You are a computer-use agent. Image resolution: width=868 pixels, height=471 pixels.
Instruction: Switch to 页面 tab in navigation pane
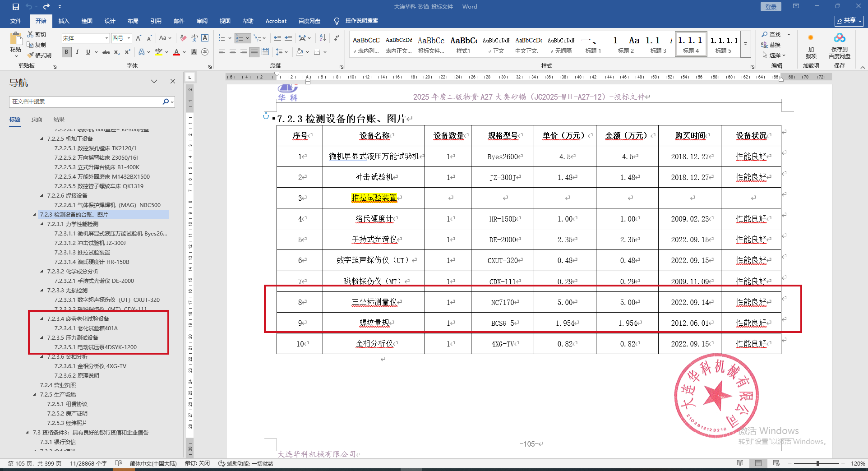coord(37,120)
